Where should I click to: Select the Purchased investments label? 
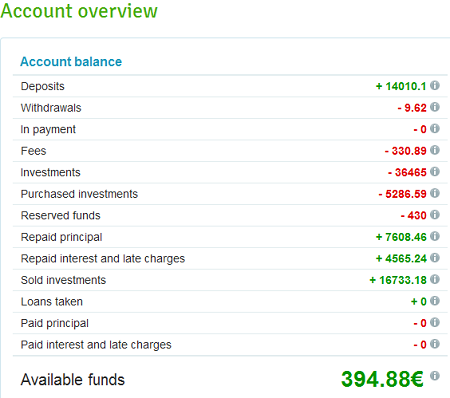click(x=79, y=194)
